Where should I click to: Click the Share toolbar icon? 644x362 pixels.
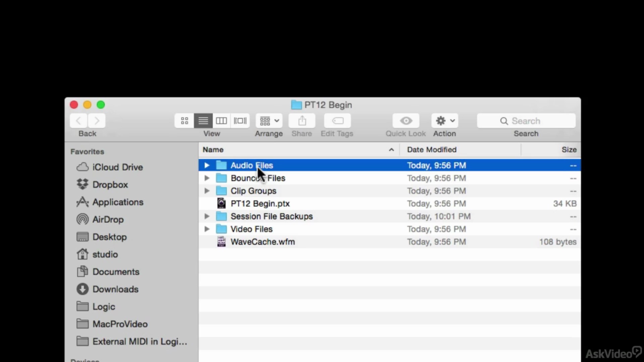302,121
